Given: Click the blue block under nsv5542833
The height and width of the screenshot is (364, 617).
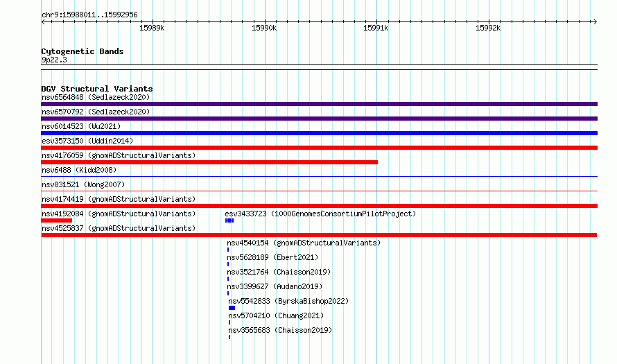Looking at the screenshot, I should click(x=232, y=308).
